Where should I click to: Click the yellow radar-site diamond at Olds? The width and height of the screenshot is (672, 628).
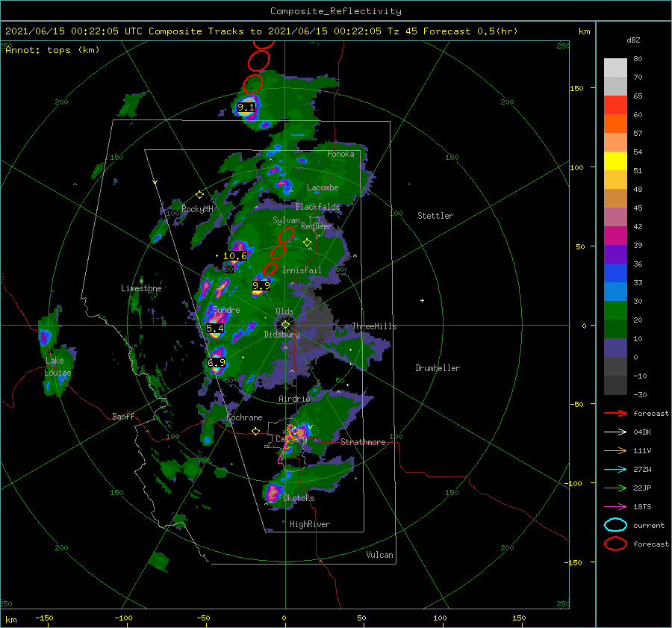point(285,325)
